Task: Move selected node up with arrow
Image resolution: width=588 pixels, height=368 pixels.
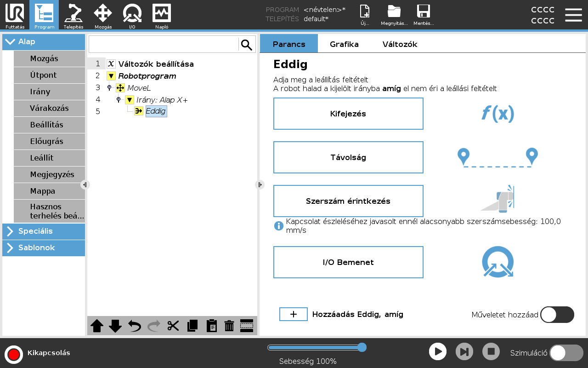Action: tap(97, 326)
